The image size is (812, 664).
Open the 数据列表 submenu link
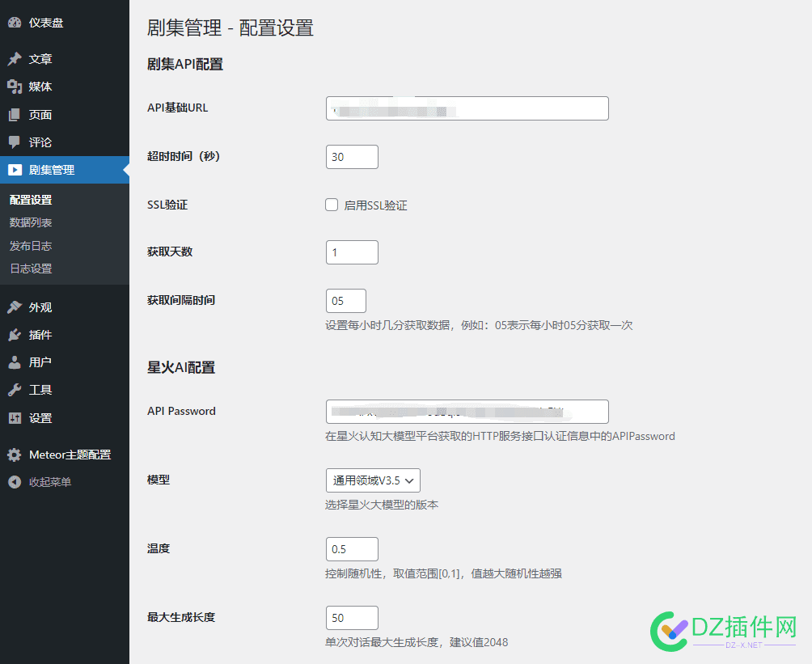click(x=31, y=222)
